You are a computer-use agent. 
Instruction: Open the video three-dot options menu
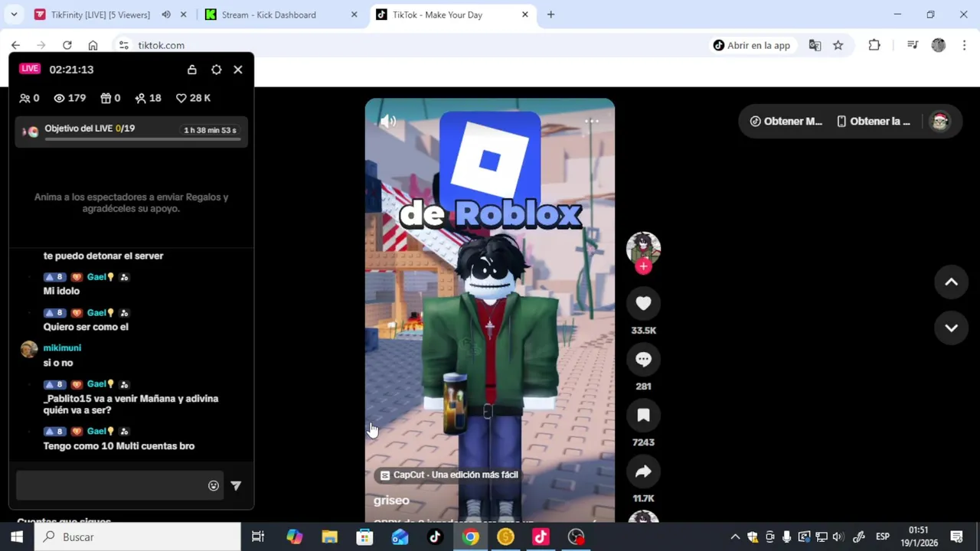tap(592, 121)
